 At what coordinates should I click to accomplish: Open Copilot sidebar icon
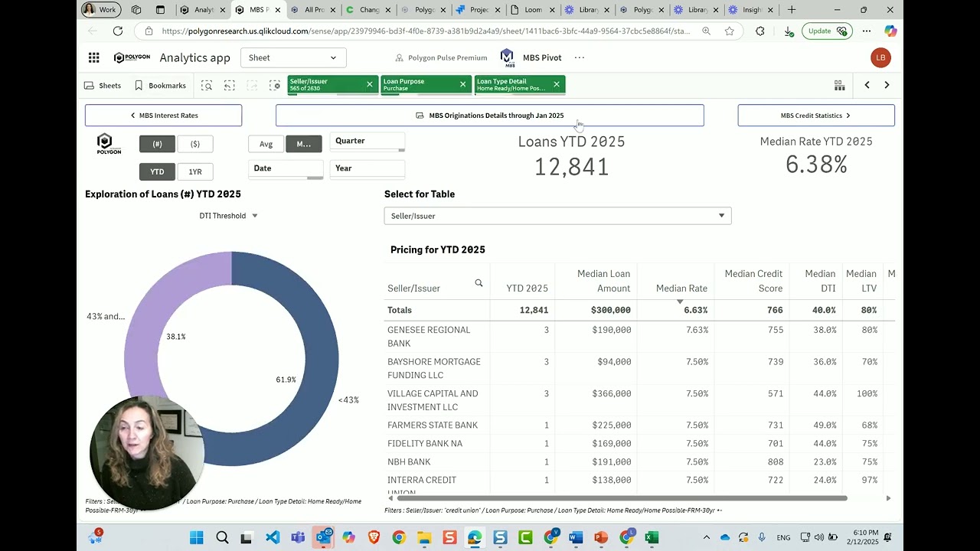click(x=890, y=31)
